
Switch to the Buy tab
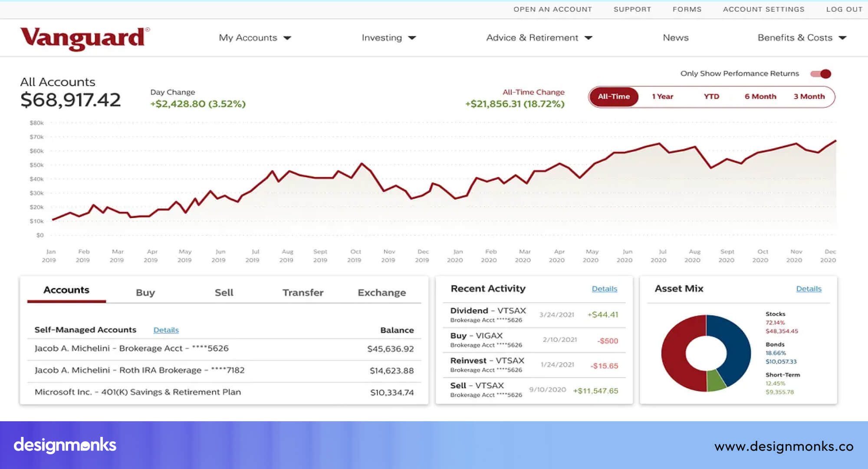[x=145, y=292]
